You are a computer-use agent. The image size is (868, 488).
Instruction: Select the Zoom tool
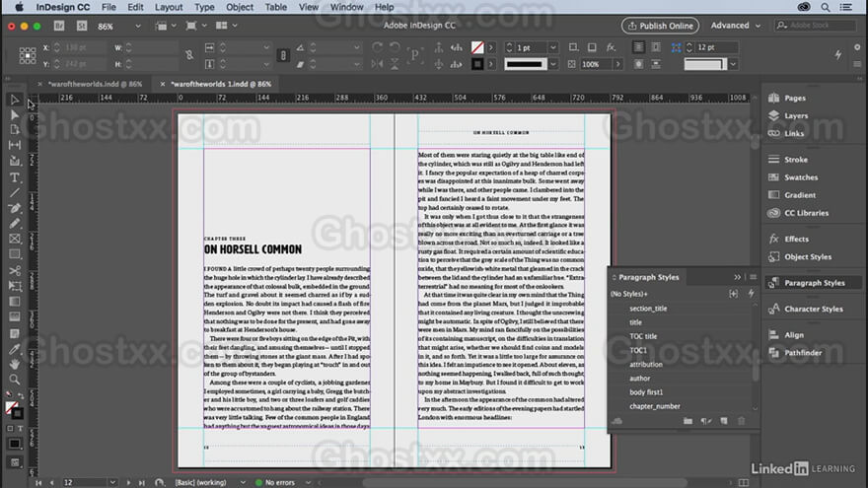pos(15,380)
